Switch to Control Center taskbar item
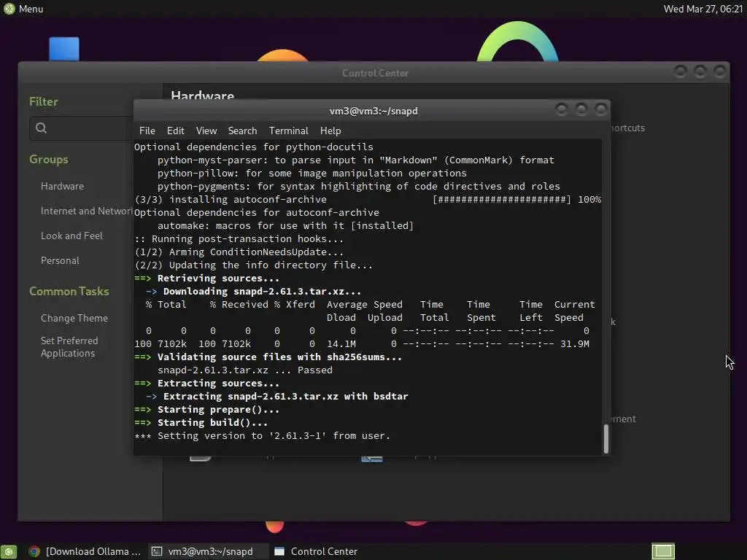This screenshot has width=747, height=560. [x=317, y=551]
